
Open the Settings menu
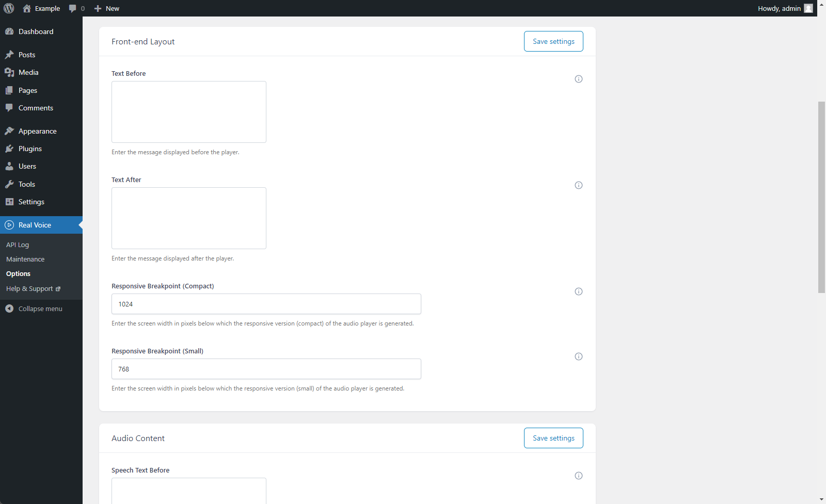(x=41, y=202)
